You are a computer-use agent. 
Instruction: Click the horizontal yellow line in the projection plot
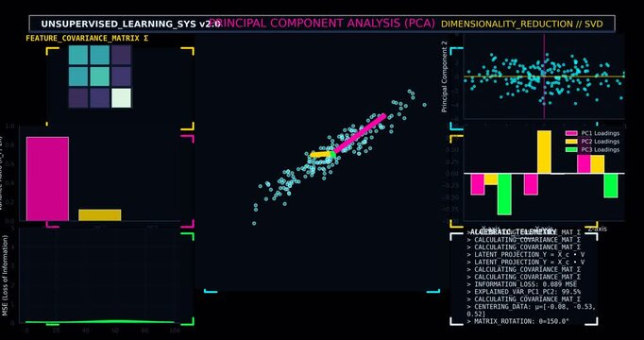click(544, 76)
